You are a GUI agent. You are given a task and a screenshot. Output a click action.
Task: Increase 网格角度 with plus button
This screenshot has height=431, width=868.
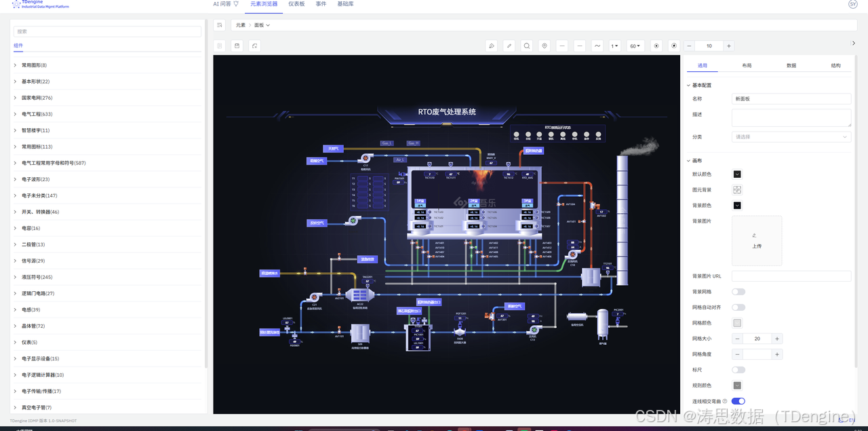(x=777, y=354)
